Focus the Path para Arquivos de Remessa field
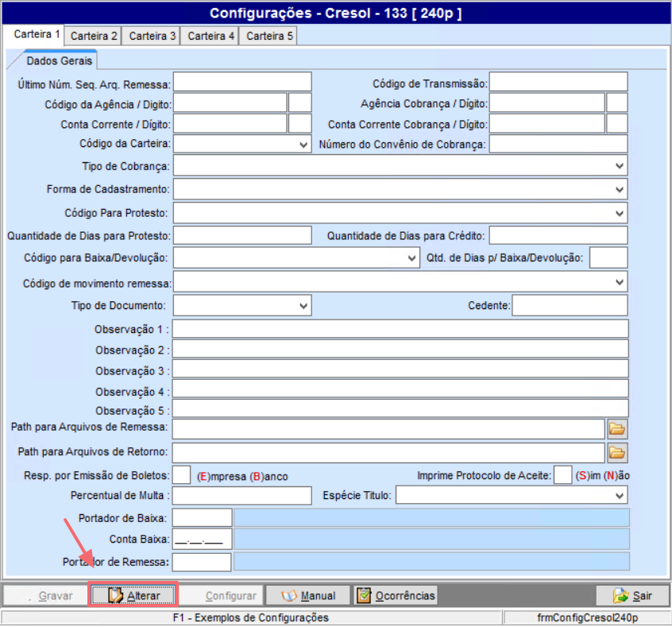The image size is (672, 627). tap(388, 429)
